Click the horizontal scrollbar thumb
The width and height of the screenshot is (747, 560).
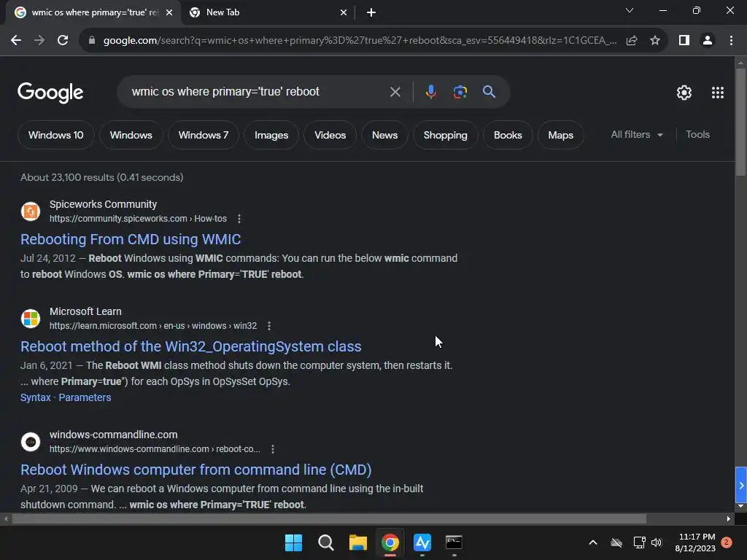329,519
